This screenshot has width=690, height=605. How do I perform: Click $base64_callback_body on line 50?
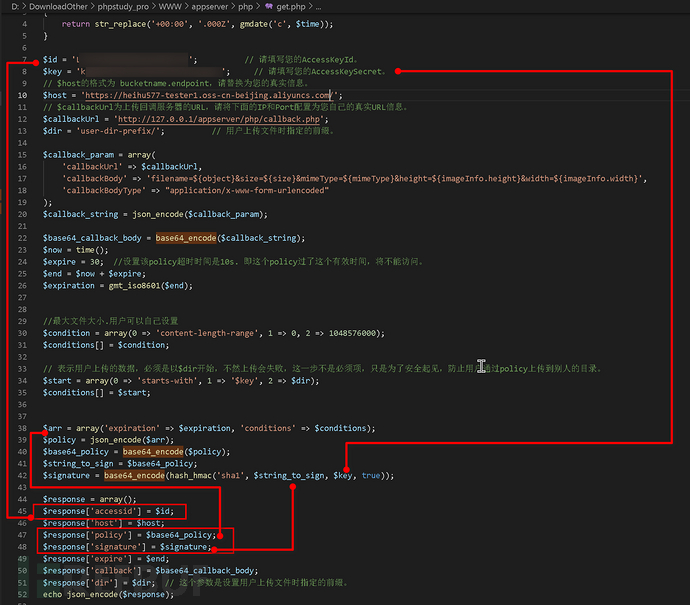click(x=204, y=571)
